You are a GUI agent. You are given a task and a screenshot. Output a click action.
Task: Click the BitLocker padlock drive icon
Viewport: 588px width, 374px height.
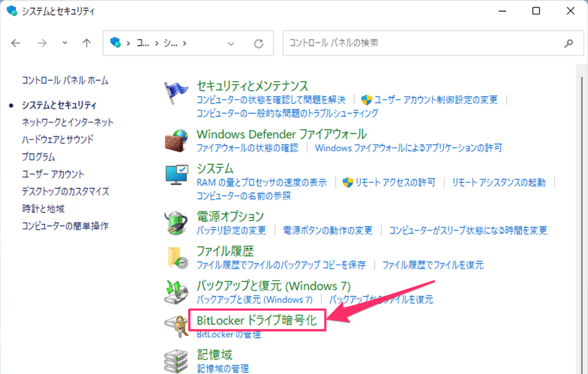(176, 326)
